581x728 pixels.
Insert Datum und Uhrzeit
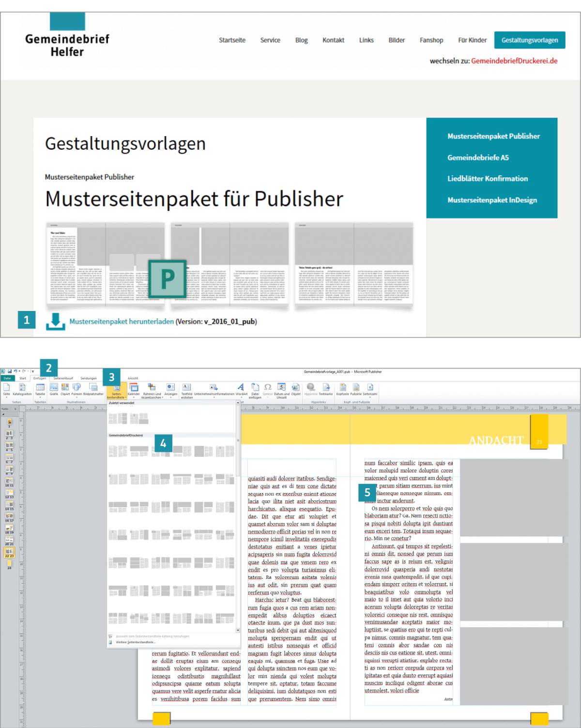[x=281, y=390]
